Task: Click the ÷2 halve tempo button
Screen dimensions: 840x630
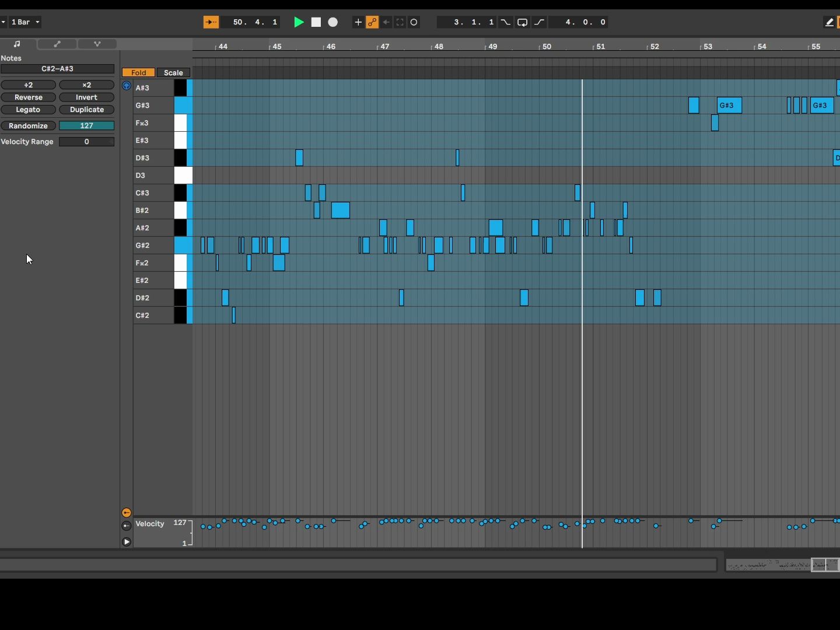Action: [x=29, y=85]
